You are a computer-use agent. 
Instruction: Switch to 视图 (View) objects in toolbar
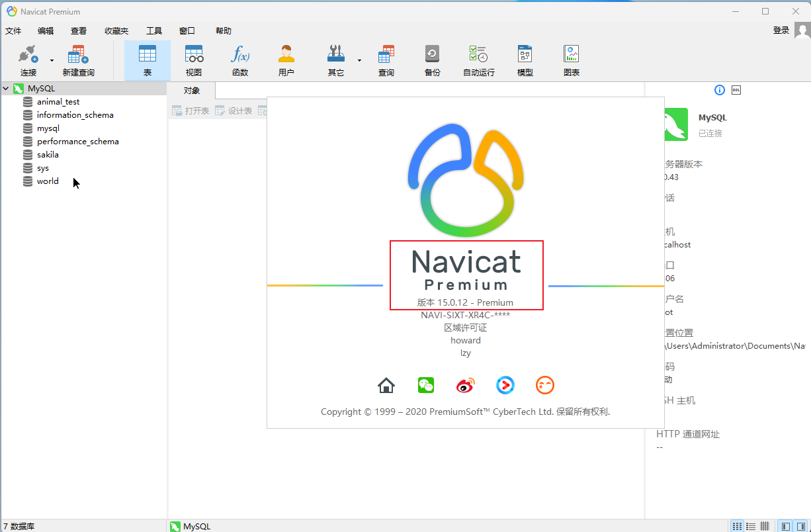coord(194,61)
